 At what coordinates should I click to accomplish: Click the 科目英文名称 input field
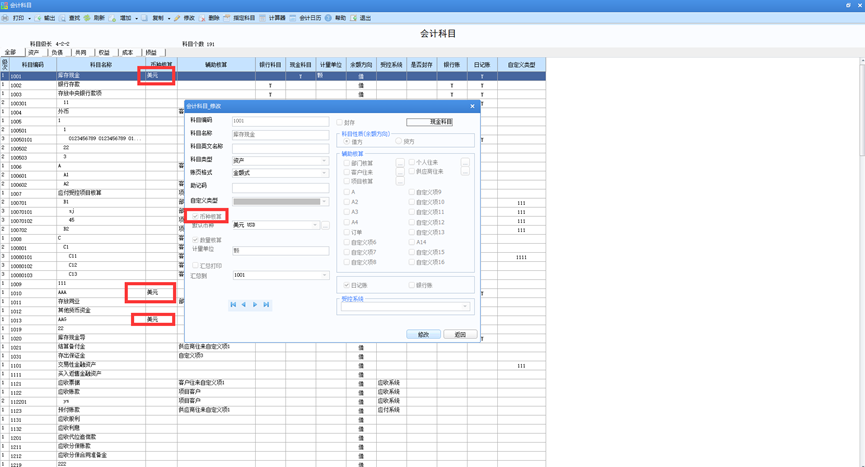[x=280, y=148]
